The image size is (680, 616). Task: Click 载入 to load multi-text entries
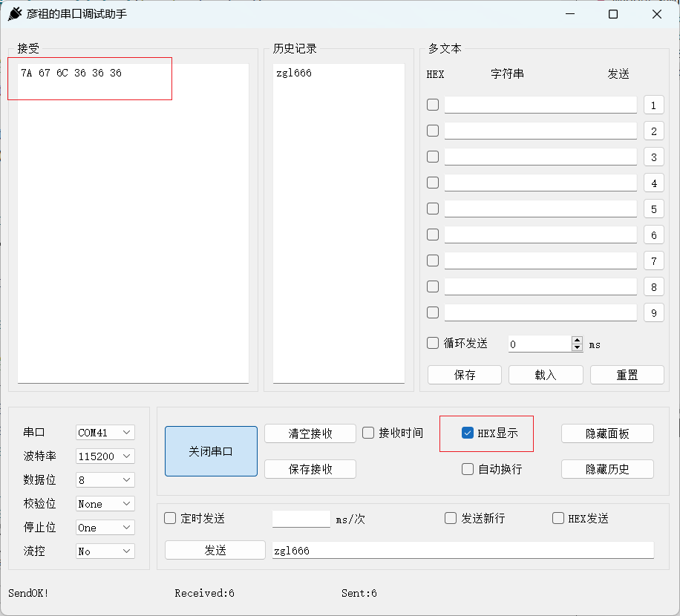point(546,375)
